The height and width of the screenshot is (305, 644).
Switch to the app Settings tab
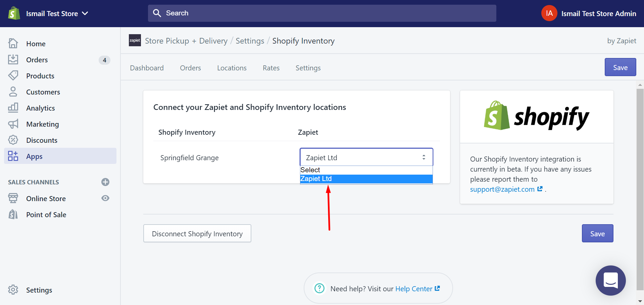[308, 68]
